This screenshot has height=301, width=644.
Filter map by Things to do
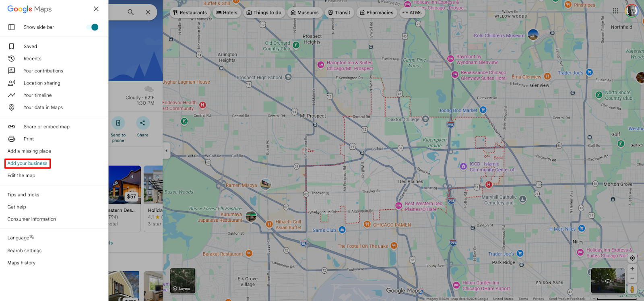point(264,12)
